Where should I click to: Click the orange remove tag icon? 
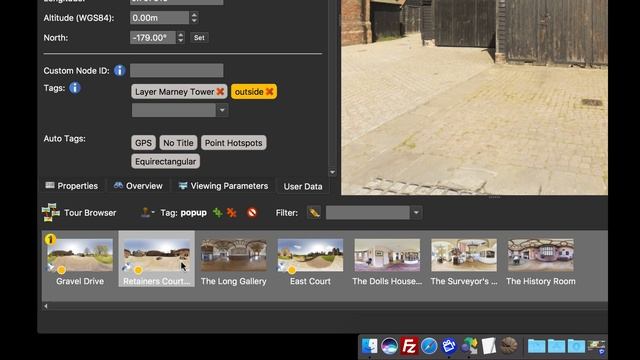click(231, 212)
